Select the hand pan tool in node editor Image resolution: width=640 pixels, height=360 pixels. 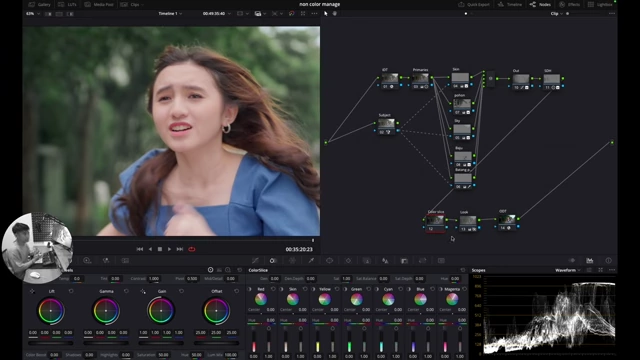(x=335, y=13)
